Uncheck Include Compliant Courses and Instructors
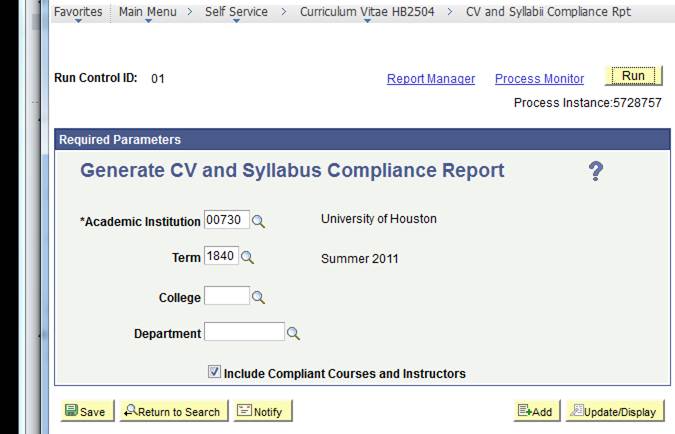 coord(214,372)
